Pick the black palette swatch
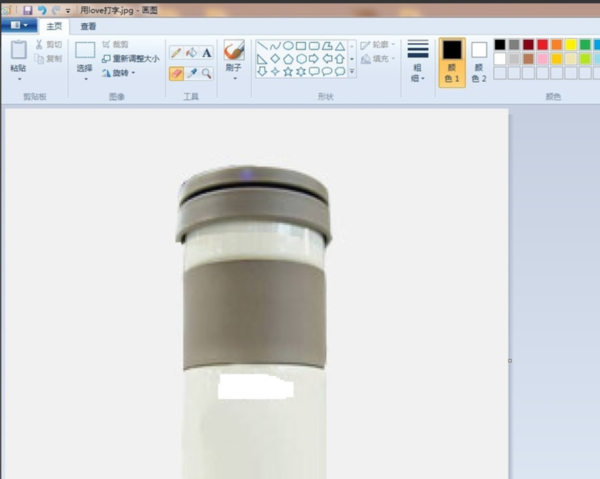The image size is (600, 479). pos(500,45)
